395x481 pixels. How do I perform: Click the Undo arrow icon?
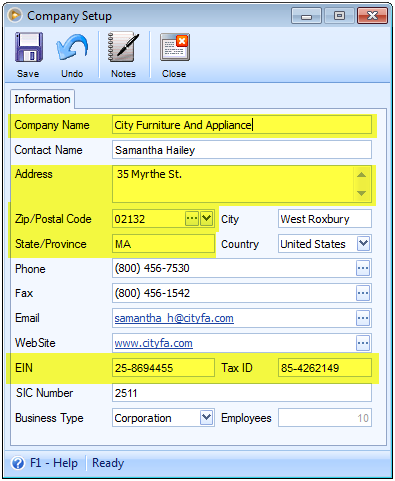point(72,48)
